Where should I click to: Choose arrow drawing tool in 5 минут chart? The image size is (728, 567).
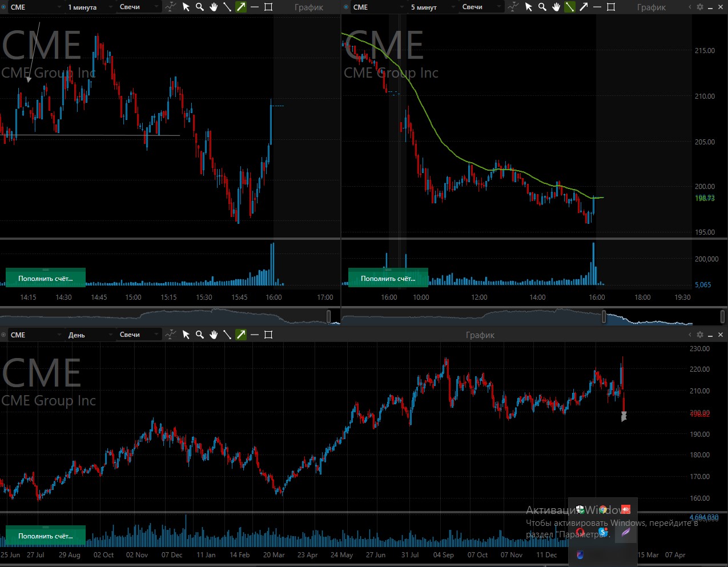click(x=584, y=7)
